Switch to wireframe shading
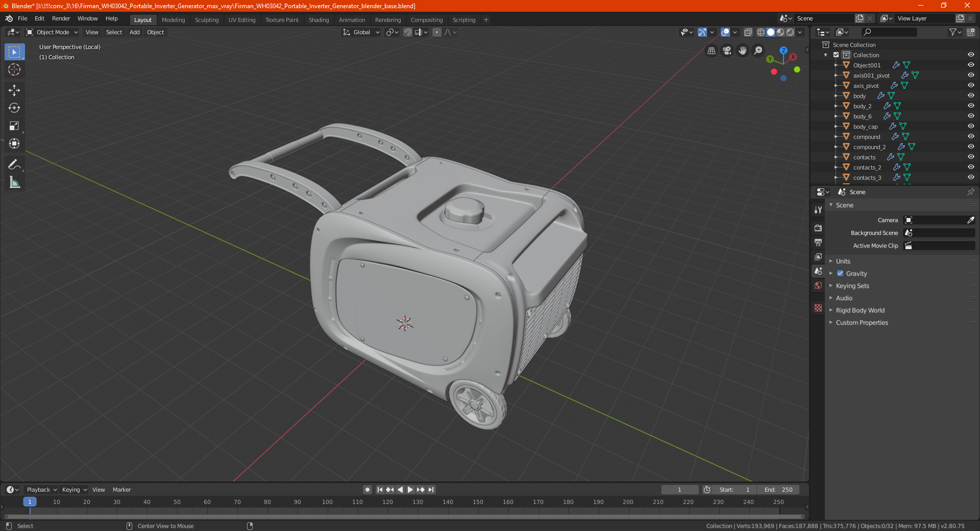Viewport: 980px width, 531px height. coord(761,32)
